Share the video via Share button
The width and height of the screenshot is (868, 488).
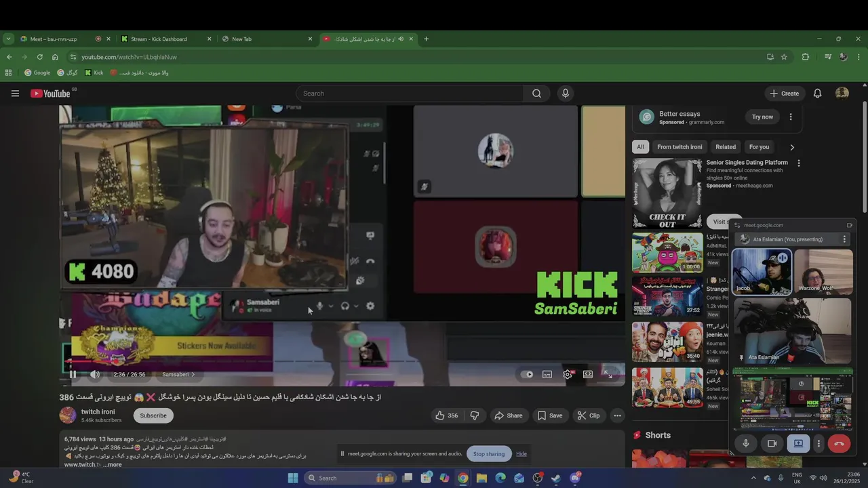(509, 415)
